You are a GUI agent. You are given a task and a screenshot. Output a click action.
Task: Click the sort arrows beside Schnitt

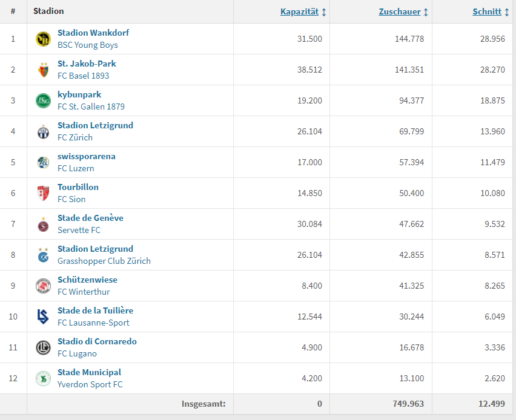pos(507,12)
